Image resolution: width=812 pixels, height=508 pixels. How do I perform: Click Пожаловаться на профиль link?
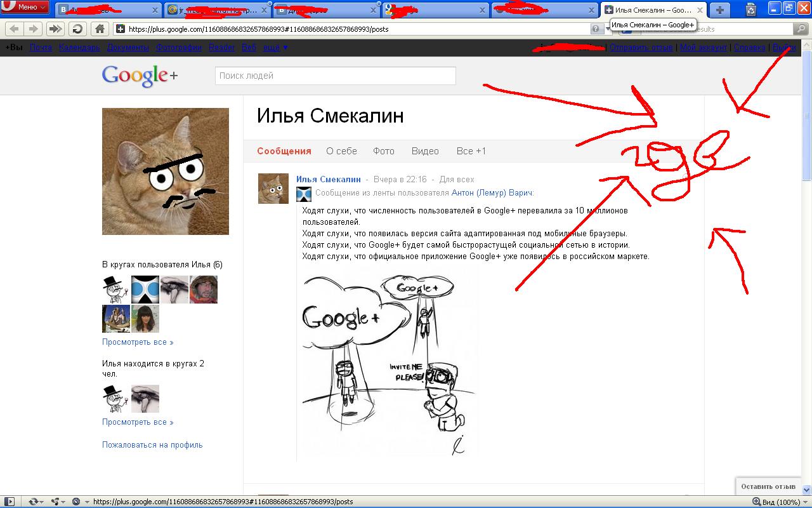(152, 445)
